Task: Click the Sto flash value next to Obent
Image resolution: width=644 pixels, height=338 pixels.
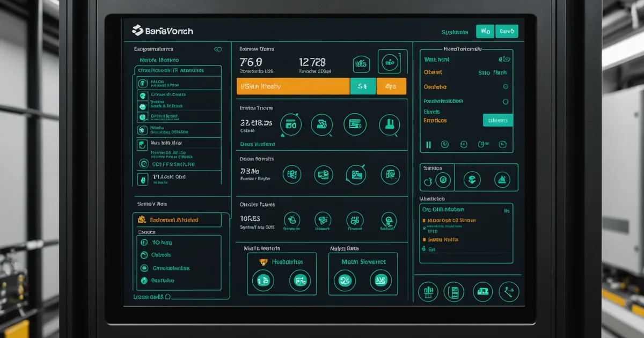Action: tap(492, 72)
